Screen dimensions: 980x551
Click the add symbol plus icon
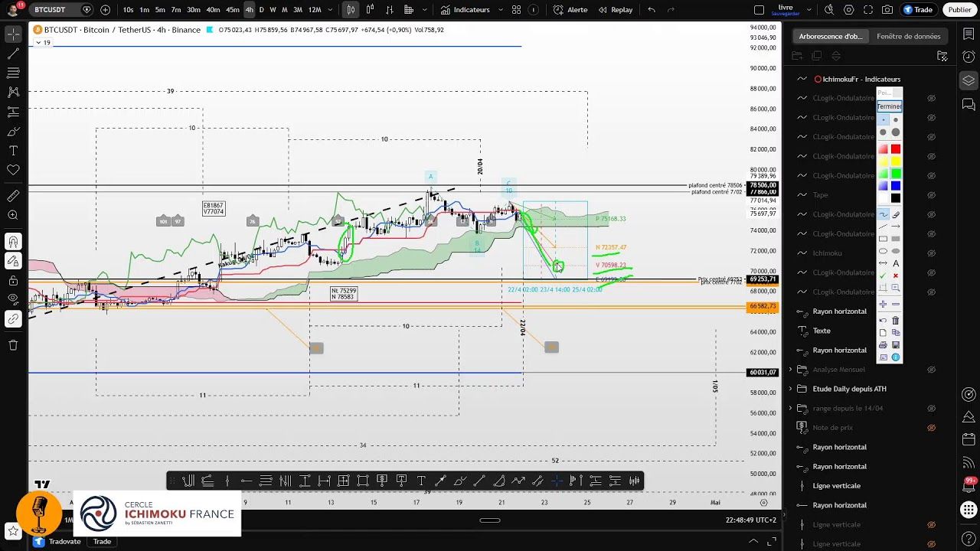click(105, 10)
